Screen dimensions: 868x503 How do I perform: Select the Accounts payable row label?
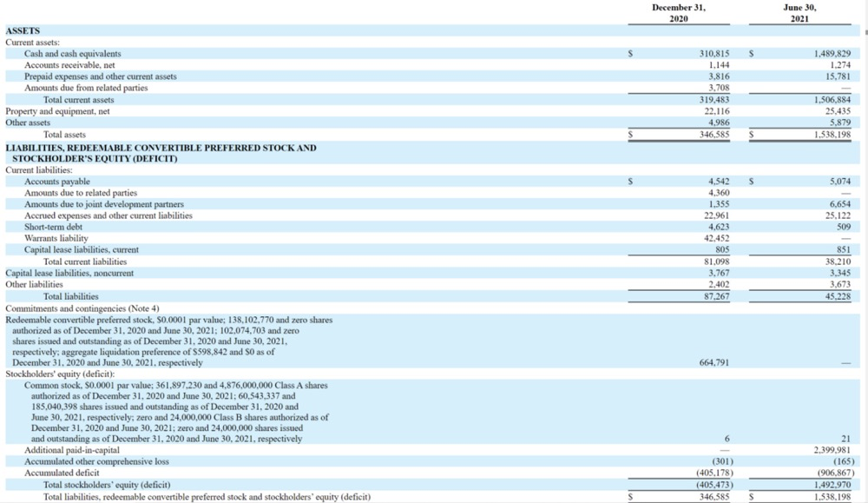pos(57,182)
